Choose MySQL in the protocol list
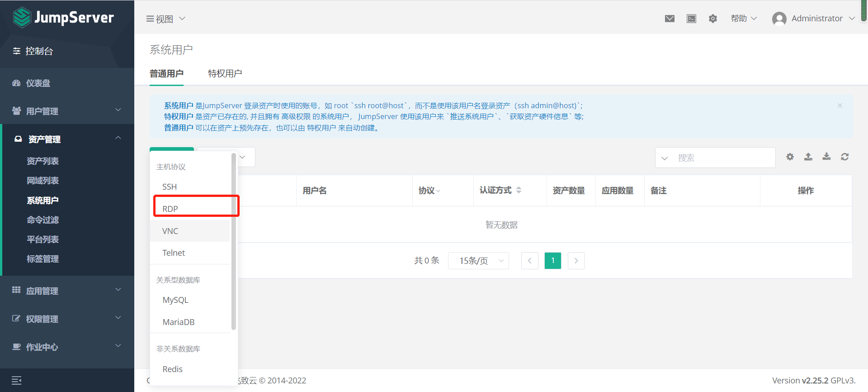The height and width of the screenshot is (392, 868). point(175,300)
